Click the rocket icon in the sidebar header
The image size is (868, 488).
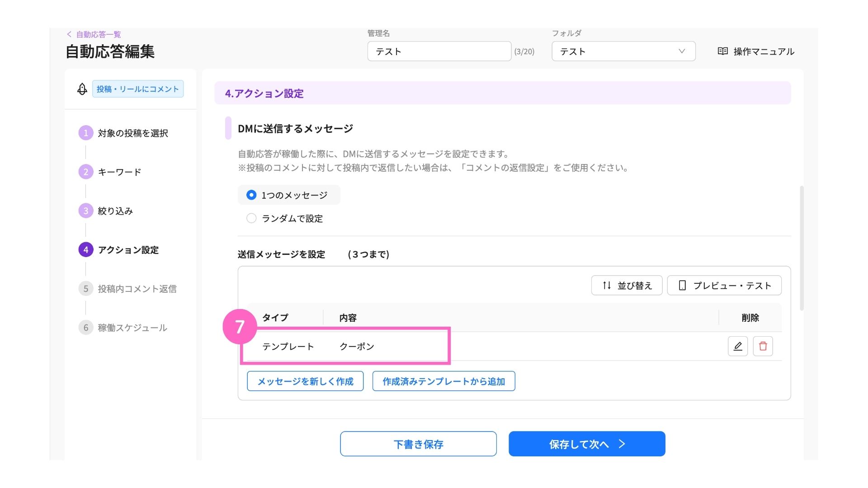82,89
